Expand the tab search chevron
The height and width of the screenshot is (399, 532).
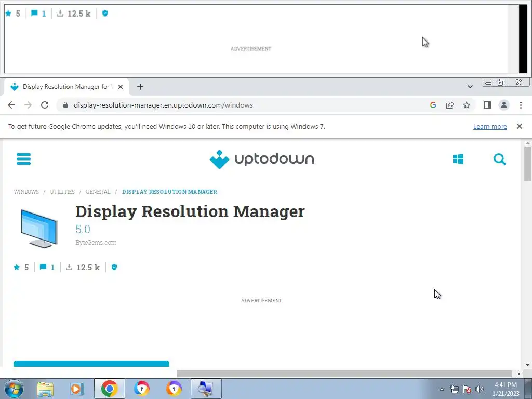(470, 87)
